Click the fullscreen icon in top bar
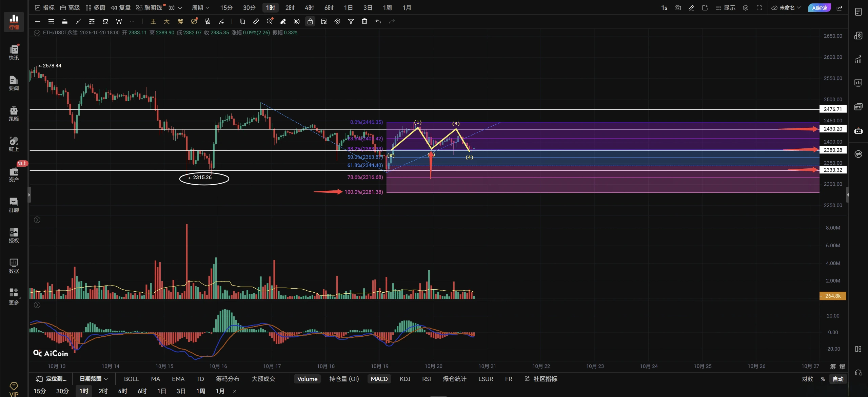Image resolution: width=868 pixels, height=397 pixels. point(759,7)
